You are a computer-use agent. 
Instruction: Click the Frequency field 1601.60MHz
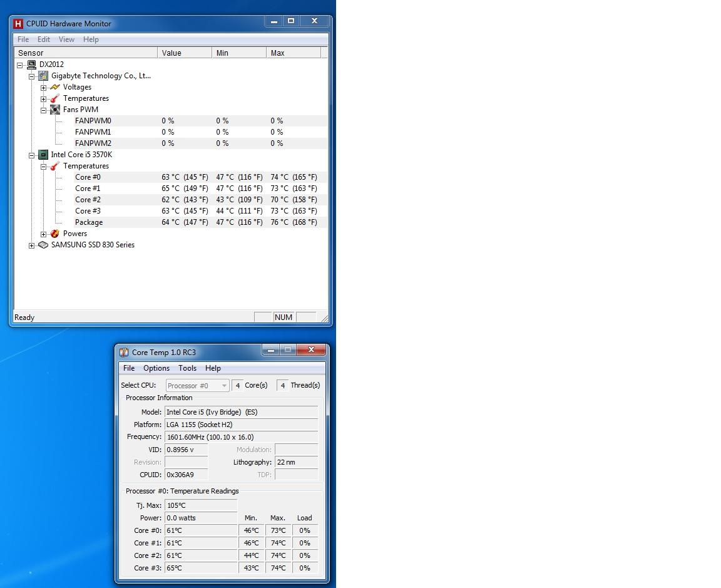(x=242, y=437)
